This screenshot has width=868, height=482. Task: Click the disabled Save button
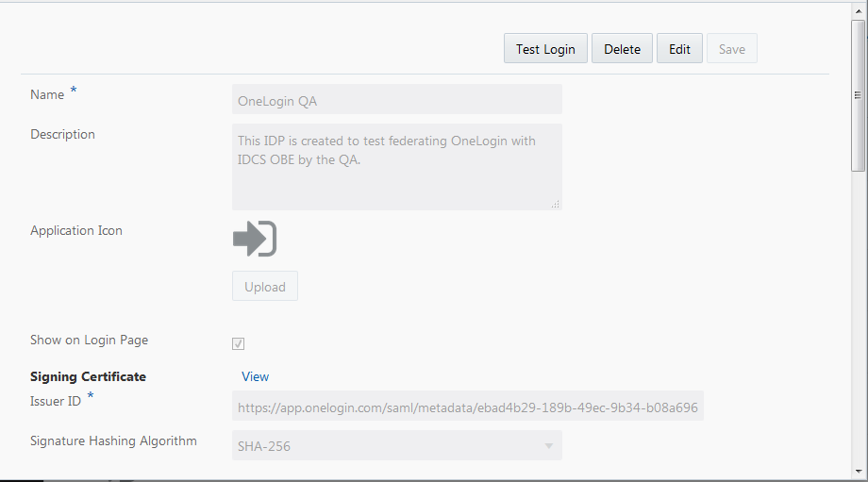tap(731, 49)
